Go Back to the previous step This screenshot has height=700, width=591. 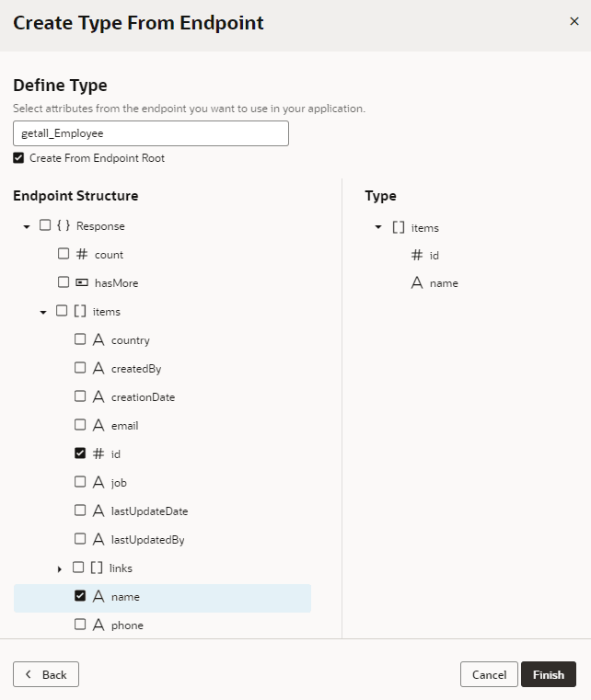46,674
